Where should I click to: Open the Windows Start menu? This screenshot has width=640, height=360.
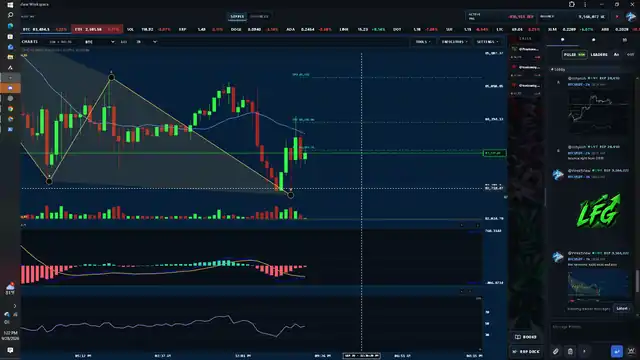click(x=10, y=4)
